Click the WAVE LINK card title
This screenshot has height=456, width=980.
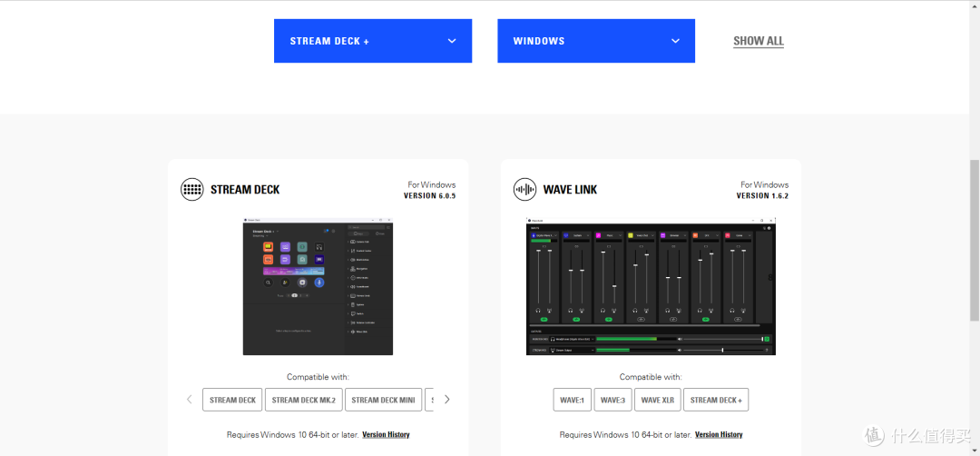click(x=570, y=190)
